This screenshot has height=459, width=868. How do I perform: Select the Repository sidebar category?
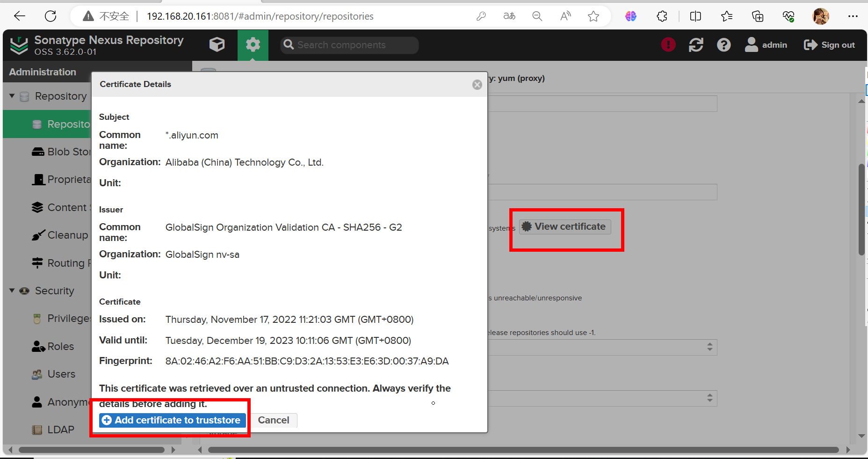click(x=61, y=96)
